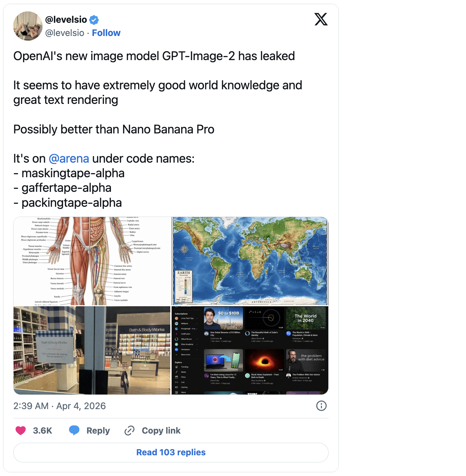Click the reply speech bubble icon
This screenshot has width=466, height=476.
point(74,431)
